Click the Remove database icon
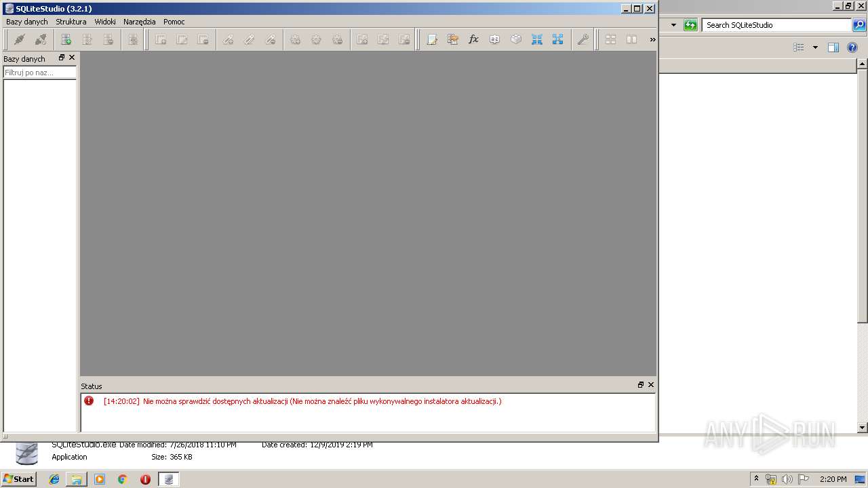This screenshot has height=488, width=868. pos(108,39)
